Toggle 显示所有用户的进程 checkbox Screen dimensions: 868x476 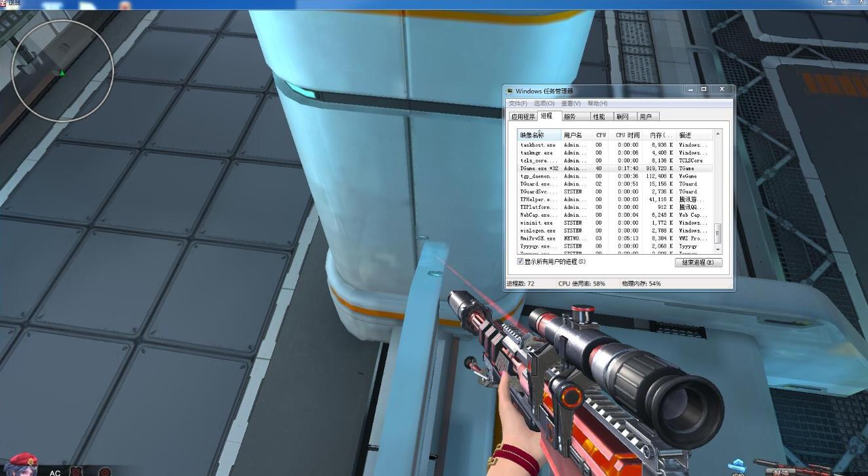[x=521, y=261]
